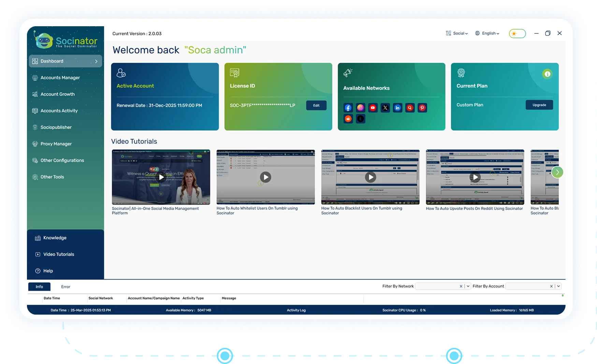
Task: Toggle the light/dark theme switch
Action: pyautogui.click(x=517, y=33)
